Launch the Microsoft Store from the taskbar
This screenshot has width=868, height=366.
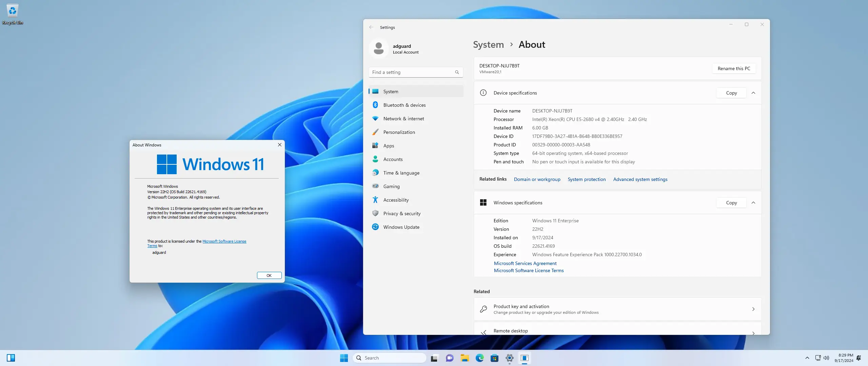[x=494, y=358]
